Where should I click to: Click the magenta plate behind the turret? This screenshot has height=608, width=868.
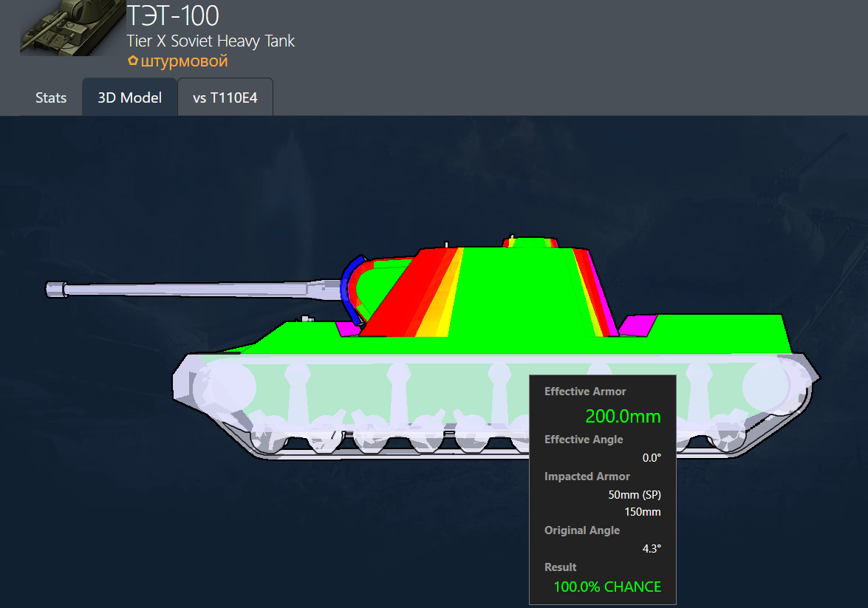coord(638,325)
